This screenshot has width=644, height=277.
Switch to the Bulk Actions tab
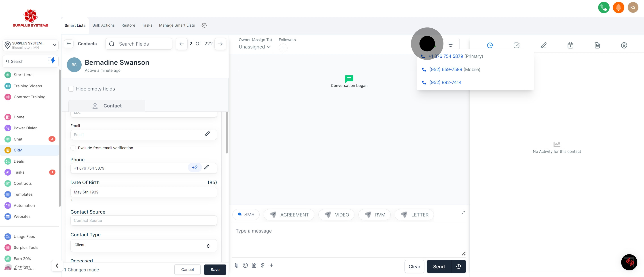(x=104, y=25)
